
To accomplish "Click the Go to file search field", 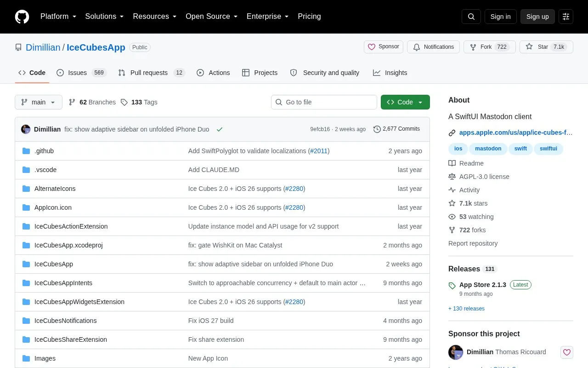I will 324,102.
